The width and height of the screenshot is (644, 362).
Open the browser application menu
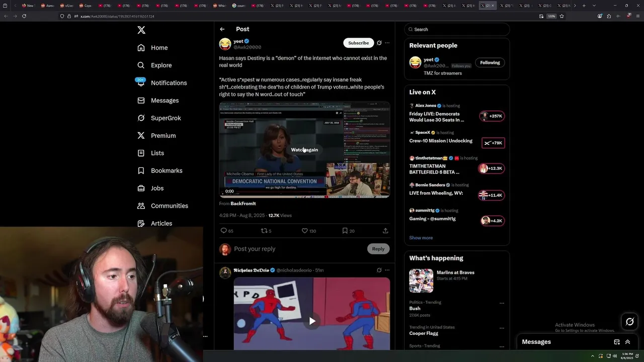[x=637, y=16]
